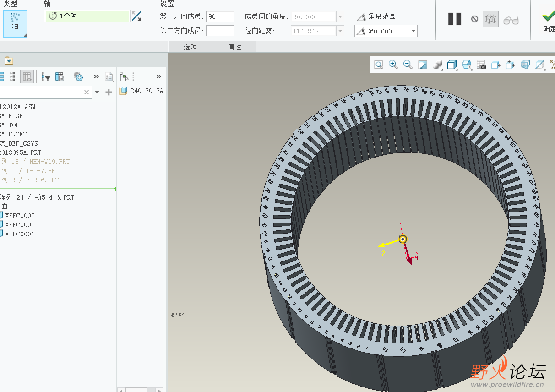Screen dimensions: 555x392
Task: Select the XSEC0005 cross section
Action: (x=17, y=225)
